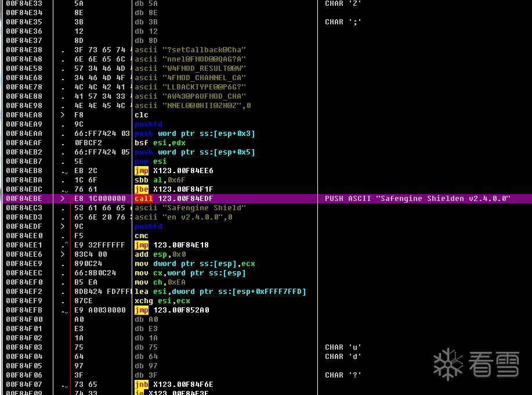Image resolution: width=532 pixels, height=395 pixels.
Task: Click ascii "AW43@PAUFMOD_CHA" line
Action: coord(190,96)
